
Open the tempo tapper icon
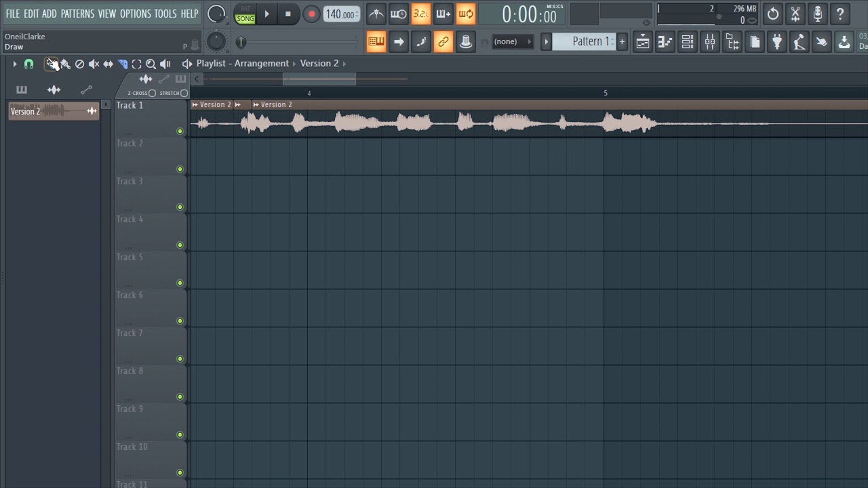pos(800,42)
